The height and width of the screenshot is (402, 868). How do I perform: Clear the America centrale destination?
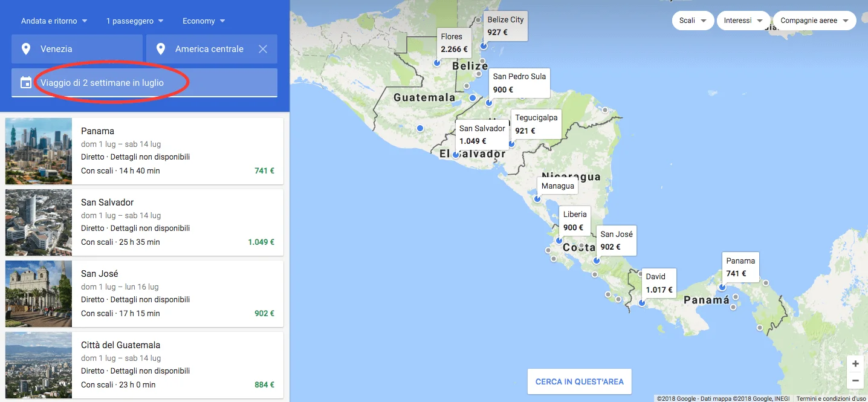(x=263, y=49)
